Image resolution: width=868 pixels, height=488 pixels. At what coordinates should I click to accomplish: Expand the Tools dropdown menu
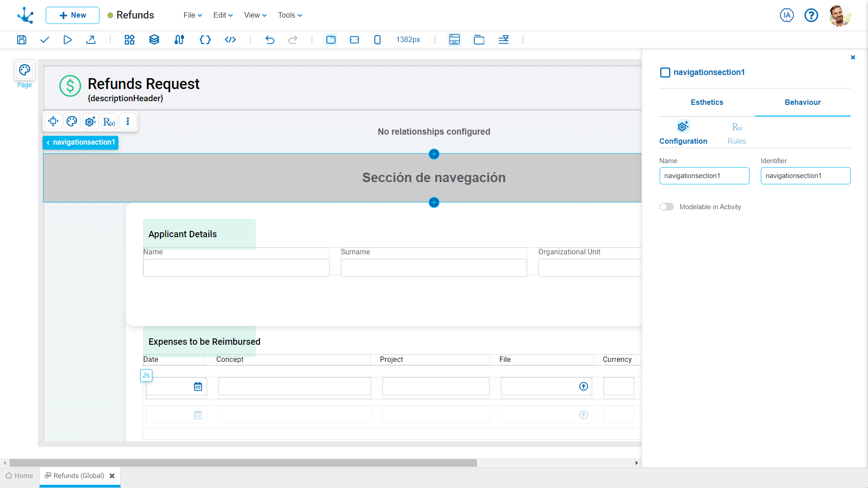(289, 15)
